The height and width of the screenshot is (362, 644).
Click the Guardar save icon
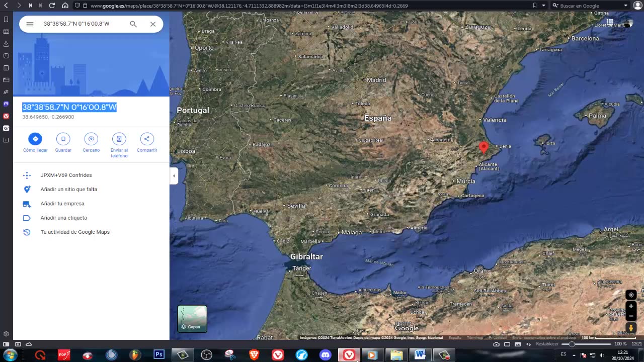pos(63,139)
